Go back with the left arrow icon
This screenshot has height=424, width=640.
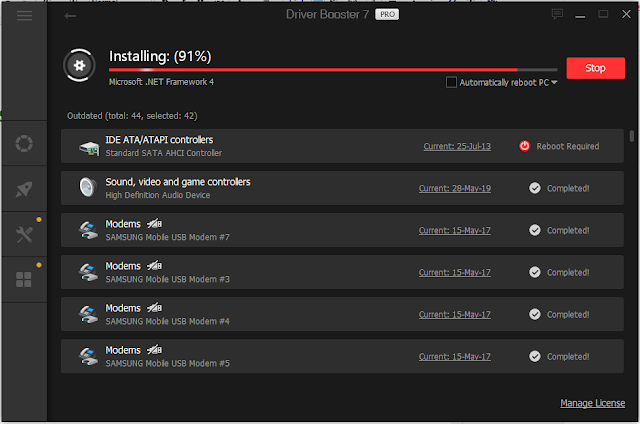[x=70, y=16]
